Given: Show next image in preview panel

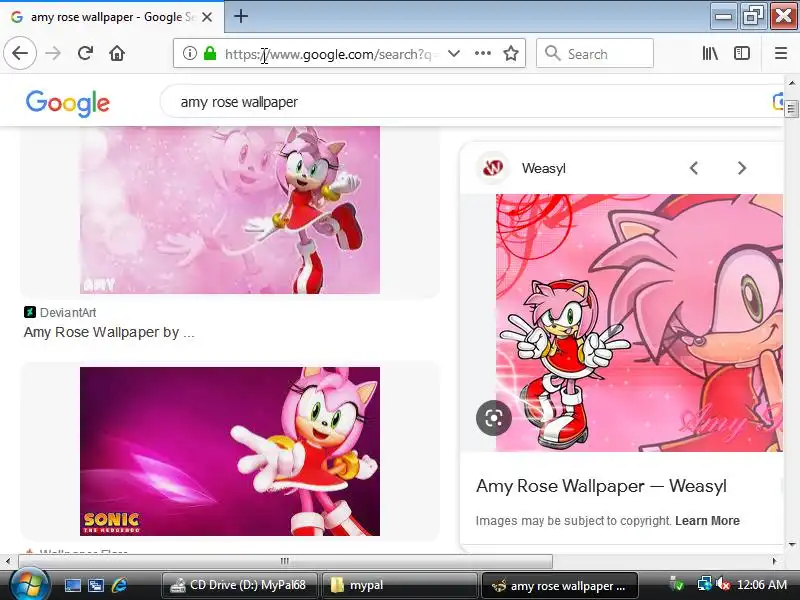Looking at the screenshot, I should click(x=741, y=168).
